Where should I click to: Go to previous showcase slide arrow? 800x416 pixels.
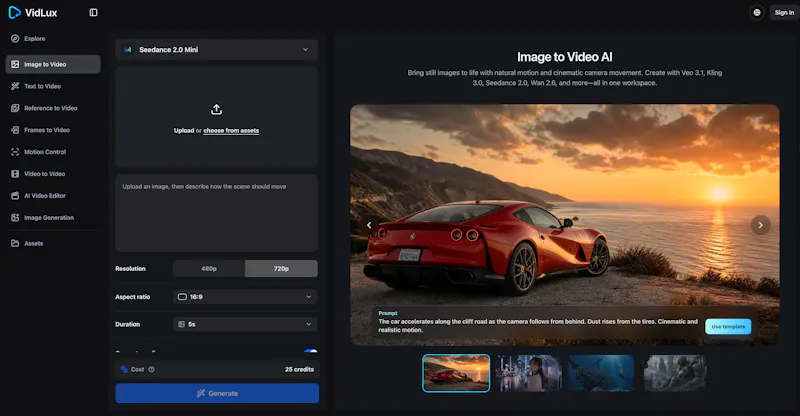pyautogui.click(x=369, y=225)
